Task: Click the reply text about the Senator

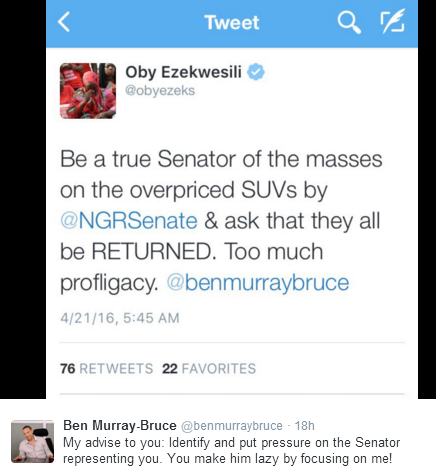Action: tap(231, 450)
